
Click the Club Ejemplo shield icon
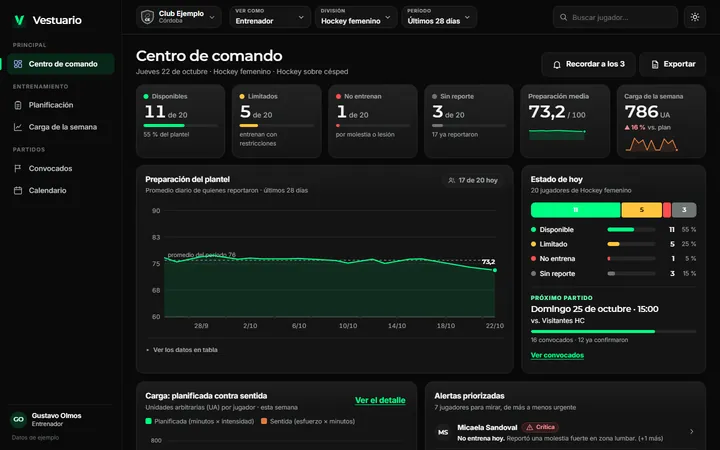click(x=147, y=17)
